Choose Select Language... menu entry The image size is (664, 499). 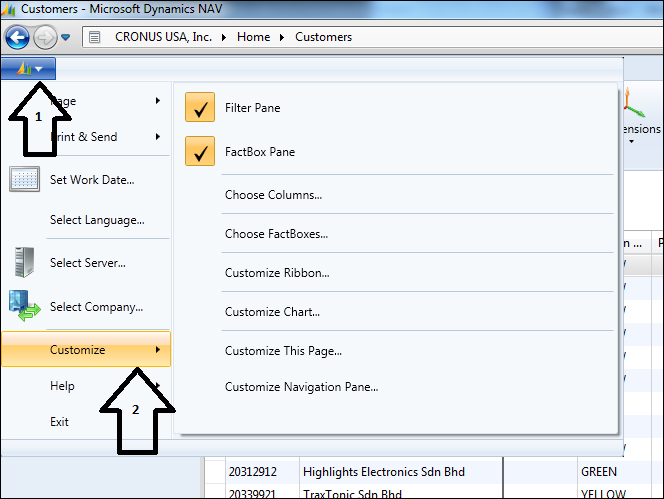coord(86,220)
